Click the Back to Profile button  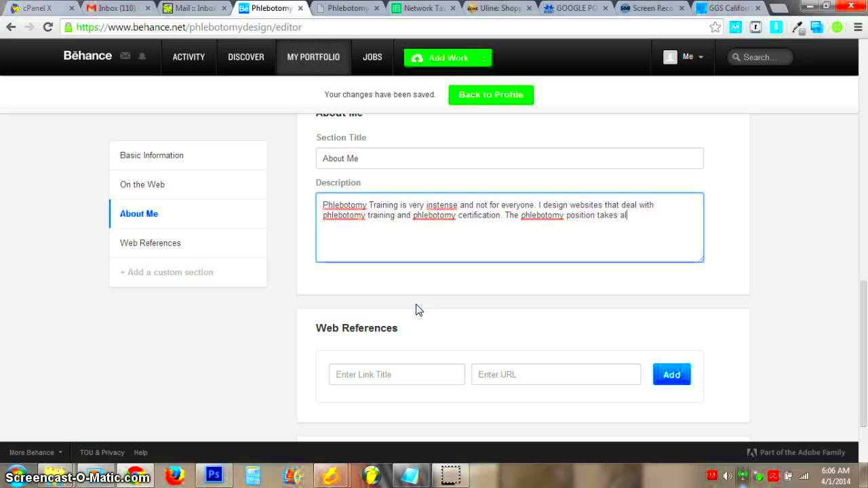pos(490,94)
